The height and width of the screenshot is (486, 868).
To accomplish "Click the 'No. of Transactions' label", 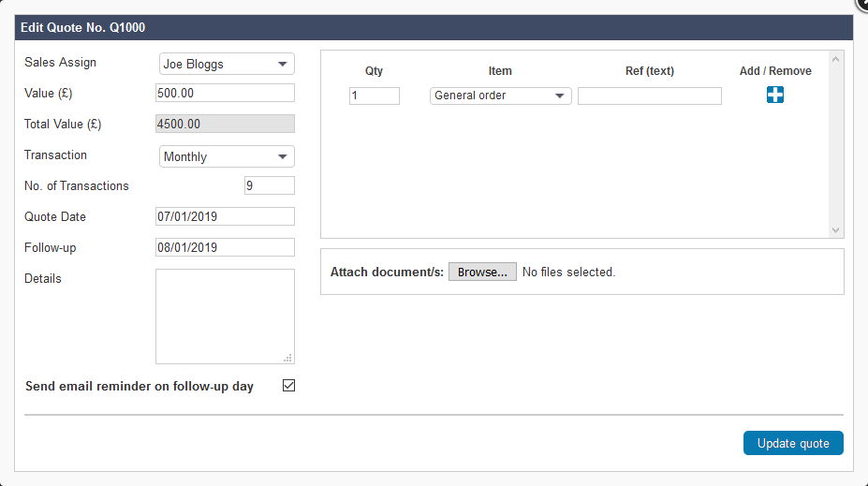I will 77,186.
